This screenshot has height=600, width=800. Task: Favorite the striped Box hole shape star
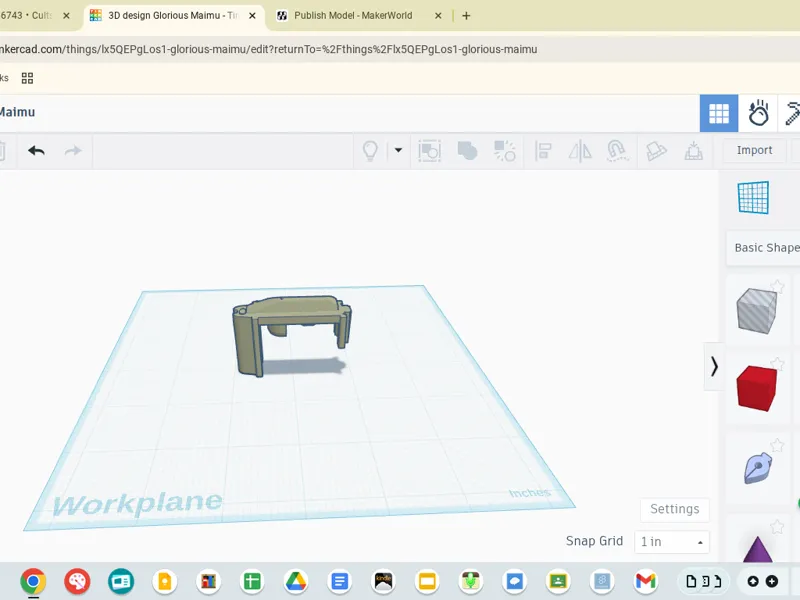click(x=777, y=286)
